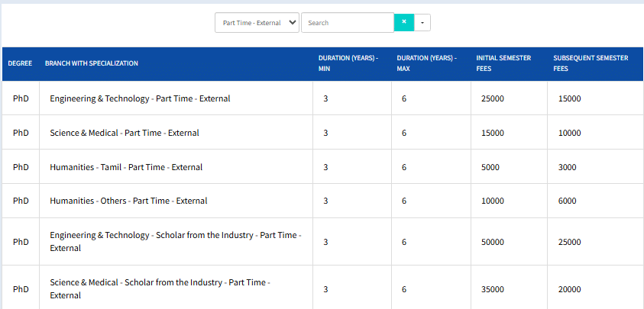Expand the Part Time - External dropdown
The width and height of the screenshot is (644, 309).
click(257, 23)
